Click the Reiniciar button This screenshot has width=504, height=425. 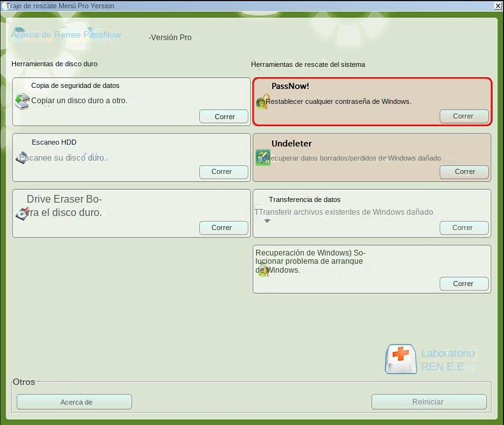pyautogui.click(x=429, y=402)
